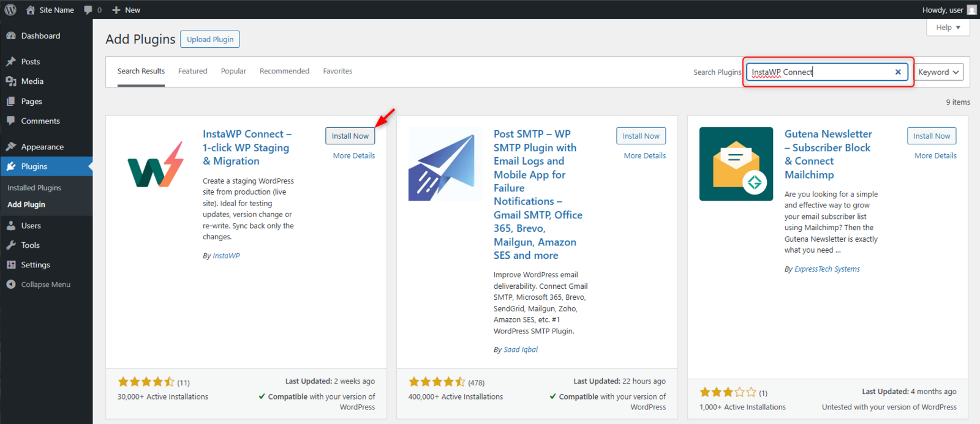The width and height of the screenshot is (980, 424).
Task: Click the Comments icon in sidebar
Action: pyautogui.click(x=11, y=121)
